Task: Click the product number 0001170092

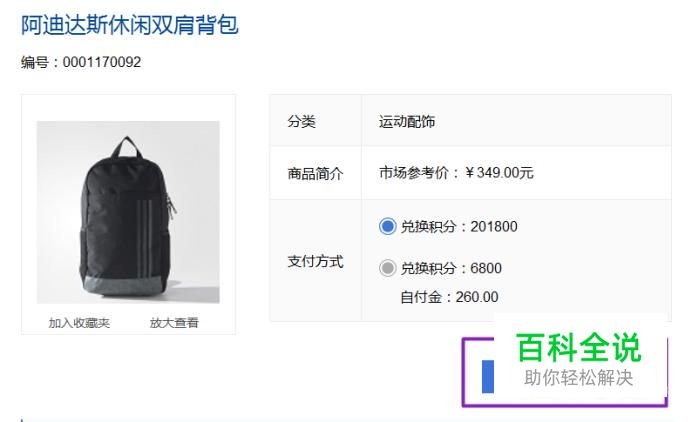Action: coord(102,62)
